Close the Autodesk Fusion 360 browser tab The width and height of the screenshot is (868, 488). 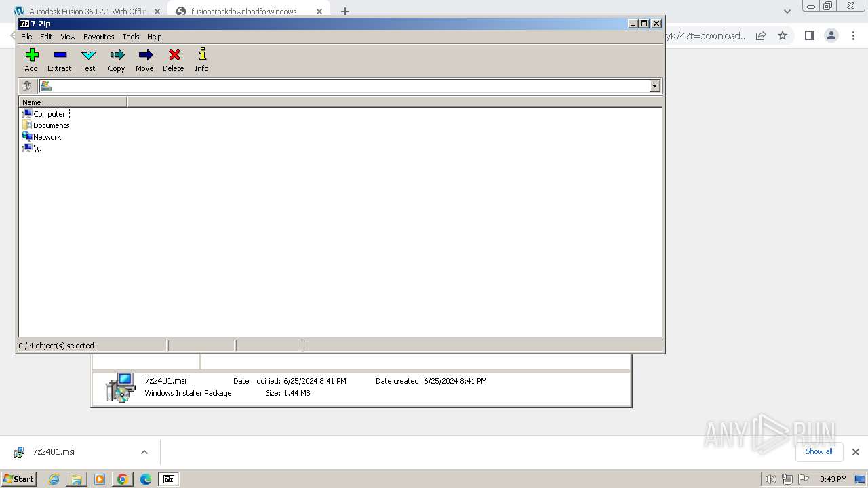(157, 11)
